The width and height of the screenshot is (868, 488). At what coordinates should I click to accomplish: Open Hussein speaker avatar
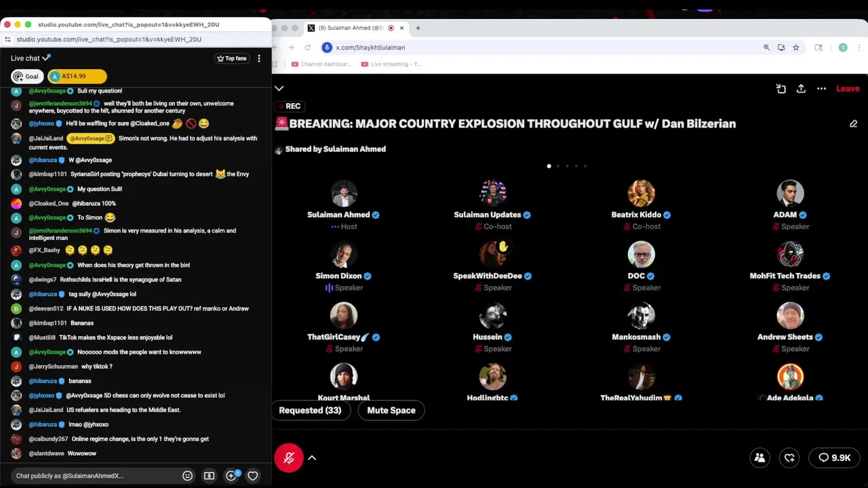[493, 315]
